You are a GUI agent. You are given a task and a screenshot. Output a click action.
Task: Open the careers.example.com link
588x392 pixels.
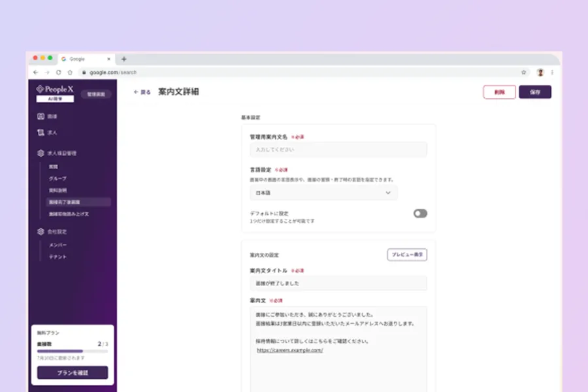tap(290, 350)
